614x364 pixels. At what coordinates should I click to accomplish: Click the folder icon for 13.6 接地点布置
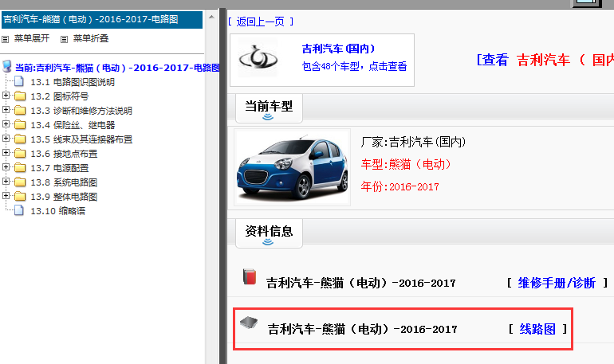(20, 153)
